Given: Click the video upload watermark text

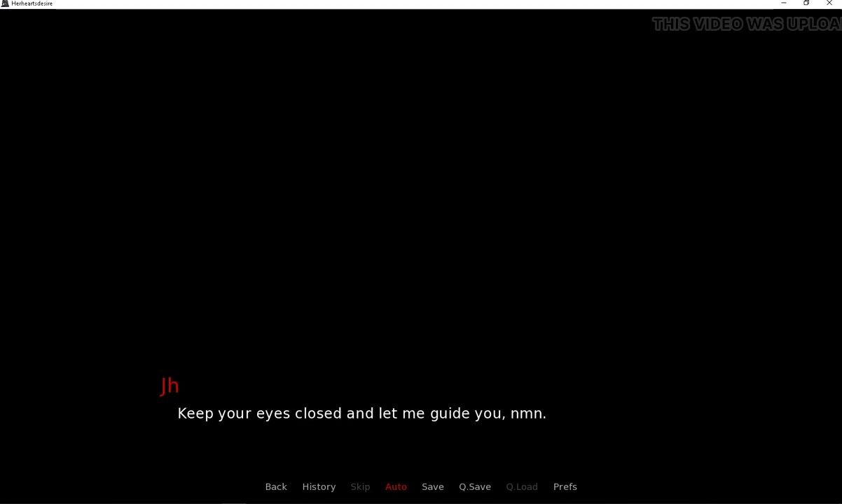Looking at the screenshot, I should (746, 24).
